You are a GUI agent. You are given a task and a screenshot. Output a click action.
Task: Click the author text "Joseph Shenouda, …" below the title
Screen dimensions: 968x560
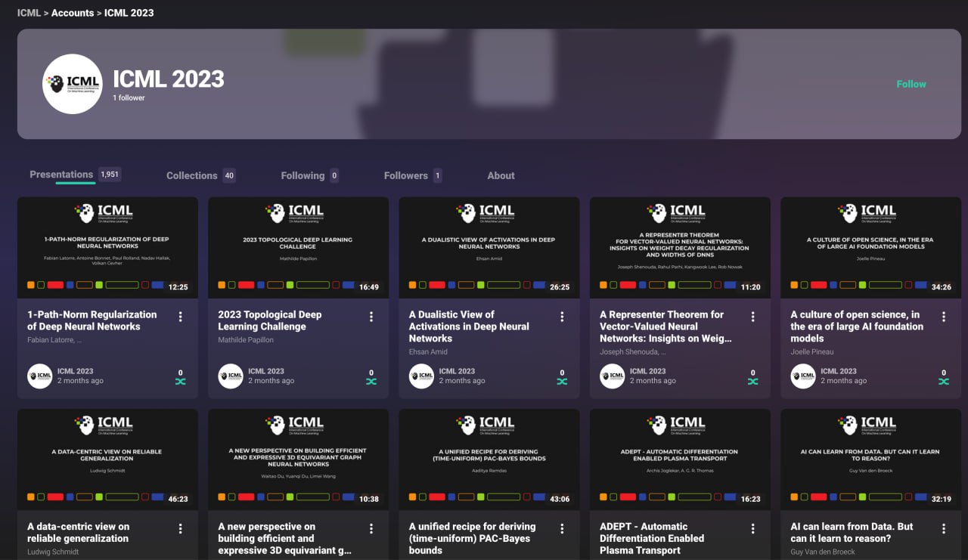tap(633, 352)
